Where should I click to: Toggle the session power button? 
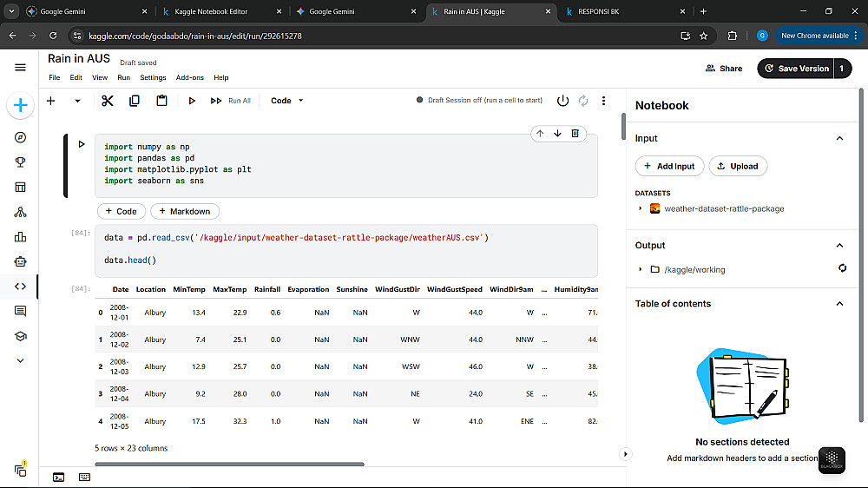[x=562, y=101]
